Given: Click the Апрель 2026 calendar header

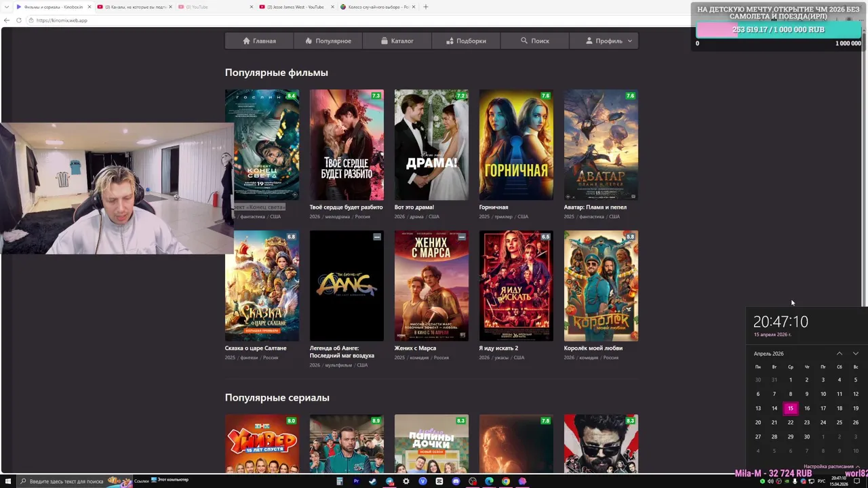Looking at the screenshot, I should click(768, 354).
